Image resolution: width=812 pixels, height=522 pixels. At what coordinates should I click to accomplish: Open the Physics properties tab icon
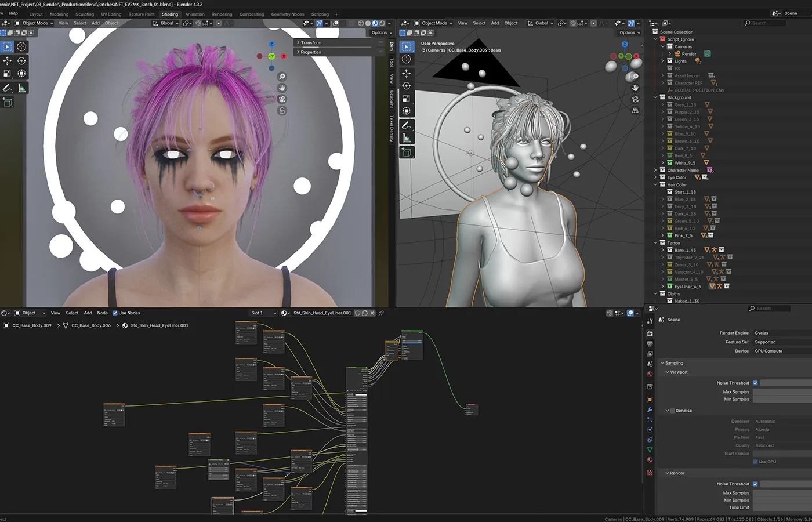tap(650, 430)
